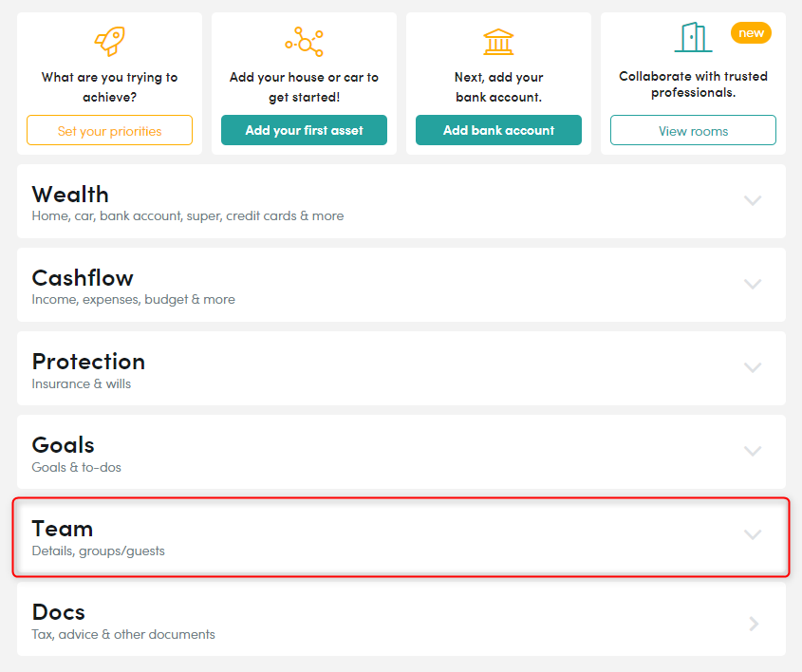Click the Protection heading text
This screenshot has width=802, height=672.
pos(88,362)
